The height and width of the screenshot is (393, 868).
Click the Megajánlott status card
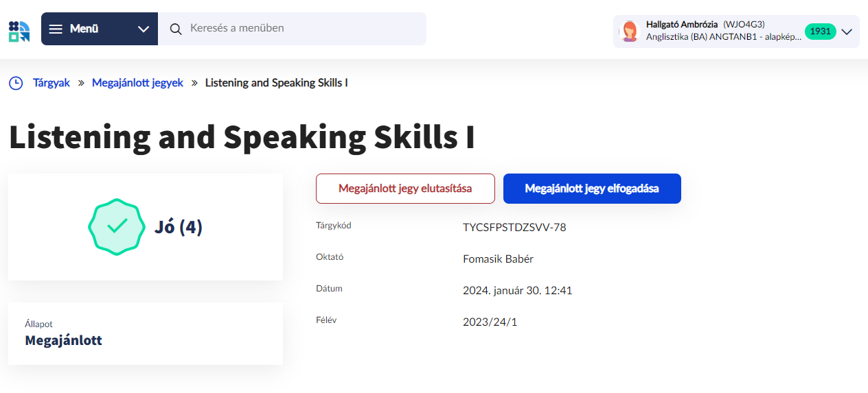146,333
